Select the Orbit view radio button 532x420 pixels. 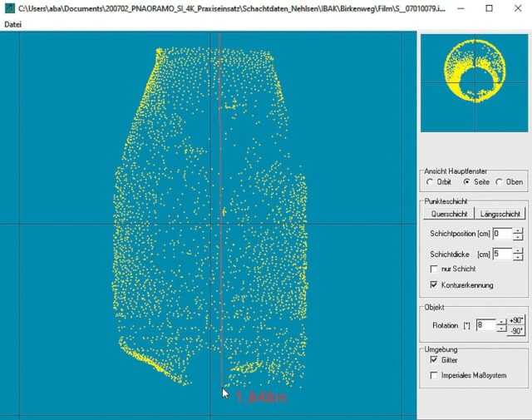[x=430, y=181]
